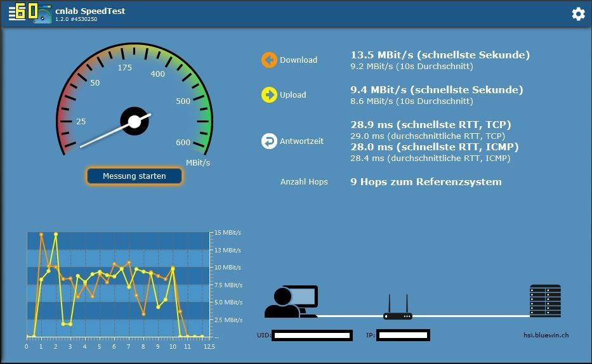This screenshot has width=592, height=364.
Task: Click the cnlab SpeedTest title text
Action: pos(90,11)
